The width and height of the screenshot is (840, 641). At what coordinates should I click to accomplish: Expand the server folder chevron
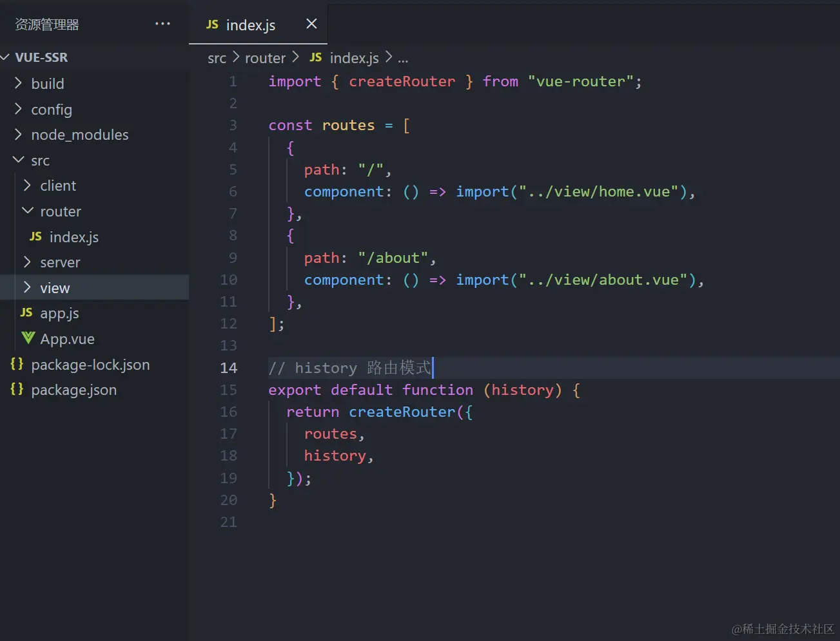(x=27, y=262)
